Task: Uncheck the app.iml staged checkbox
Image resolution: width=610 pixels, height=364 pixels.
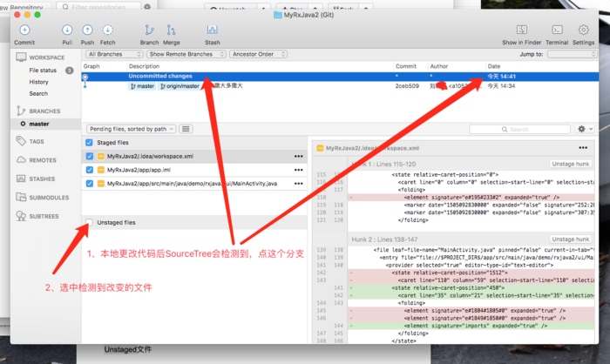Action: pyautogui.click(x=90, y=170)
